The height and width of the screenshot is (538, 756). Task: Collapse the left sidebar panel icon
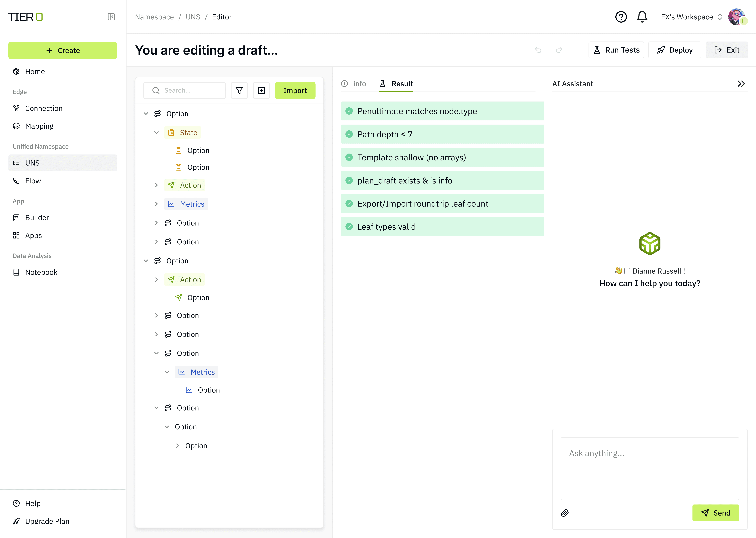tap(111, 17)
